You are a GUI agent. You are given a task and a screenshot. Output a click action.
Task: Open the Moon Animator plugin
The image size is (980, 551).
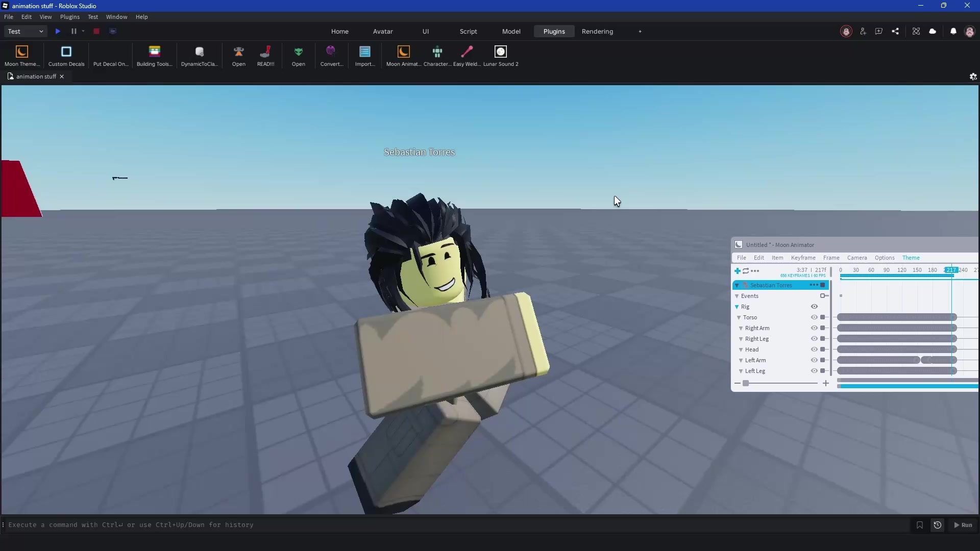(x=403, y=56)
